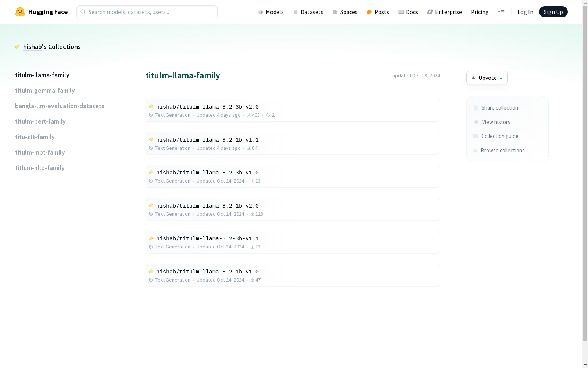Click avatar icon of titulm-llama-3.2-1b-v2.0

151,206
